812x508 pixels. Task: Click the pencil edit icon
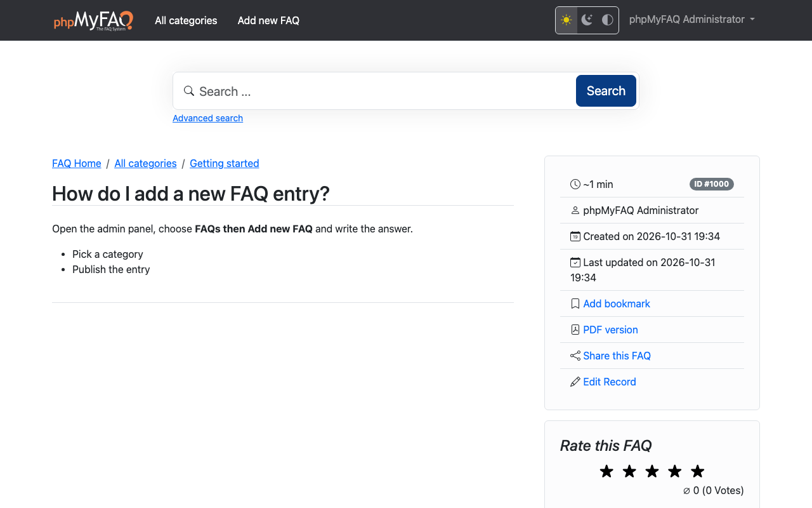tap(575, 382)
